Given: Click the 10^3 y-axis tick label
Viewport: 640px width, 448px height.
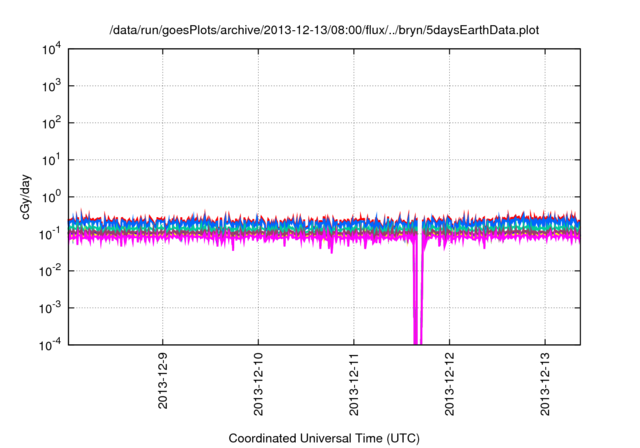Looking at the screenshot, I should [x=52, y=86].
